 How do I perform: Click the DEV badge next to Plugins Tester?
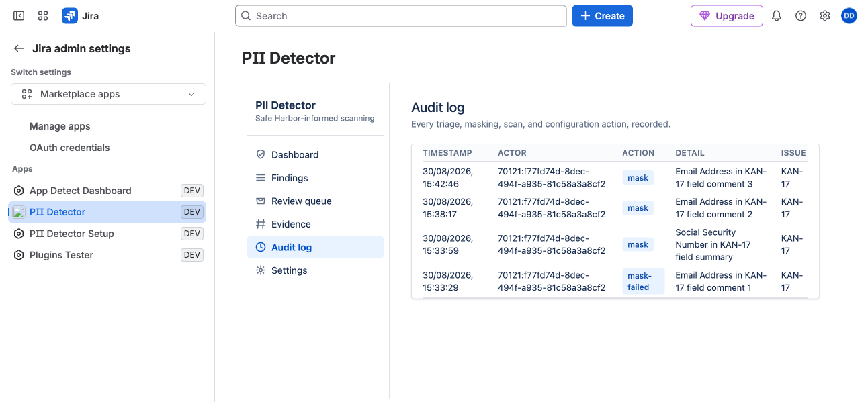[192, 255]
